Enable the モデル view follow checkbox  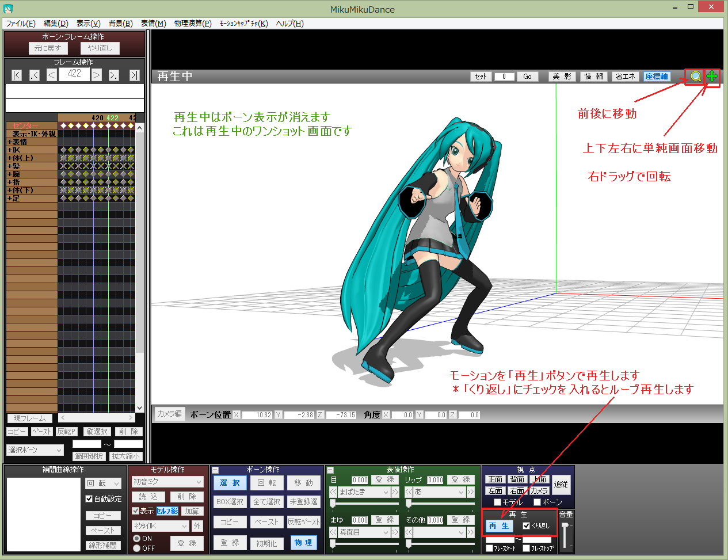(498, 502)
